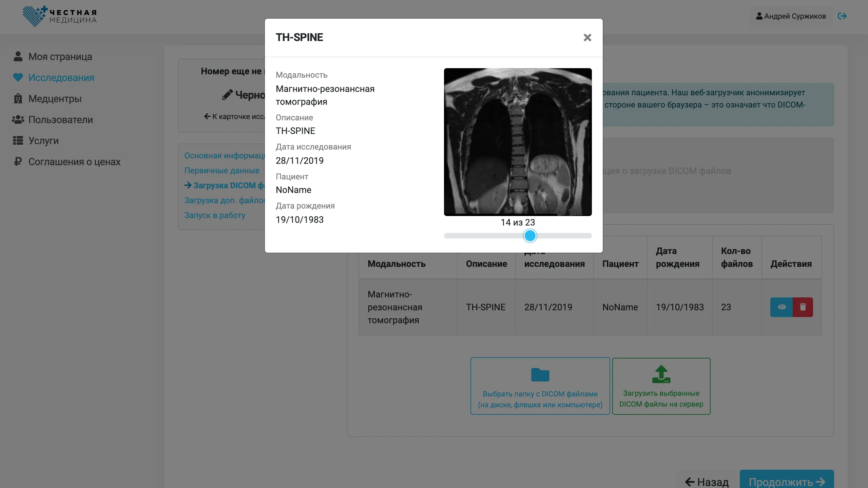
Task: Preview the study with the eye icon
Action: point(782,307)
